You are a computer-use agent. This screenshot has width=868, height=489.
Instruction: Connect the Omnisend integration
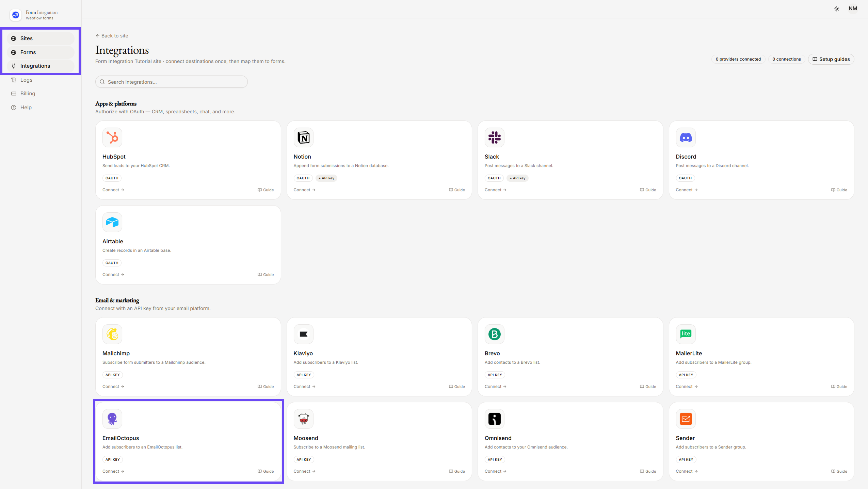(496, 471)
